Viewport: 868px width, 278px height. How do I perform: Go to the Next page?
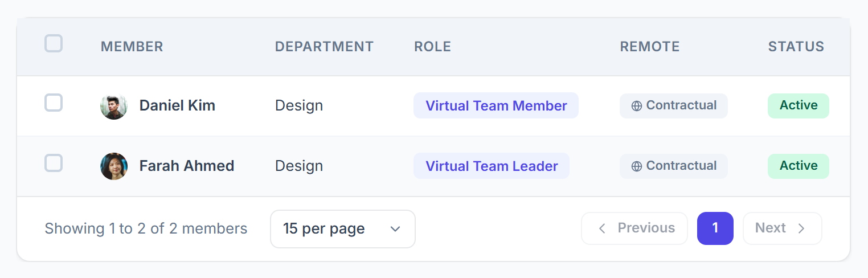783,228
